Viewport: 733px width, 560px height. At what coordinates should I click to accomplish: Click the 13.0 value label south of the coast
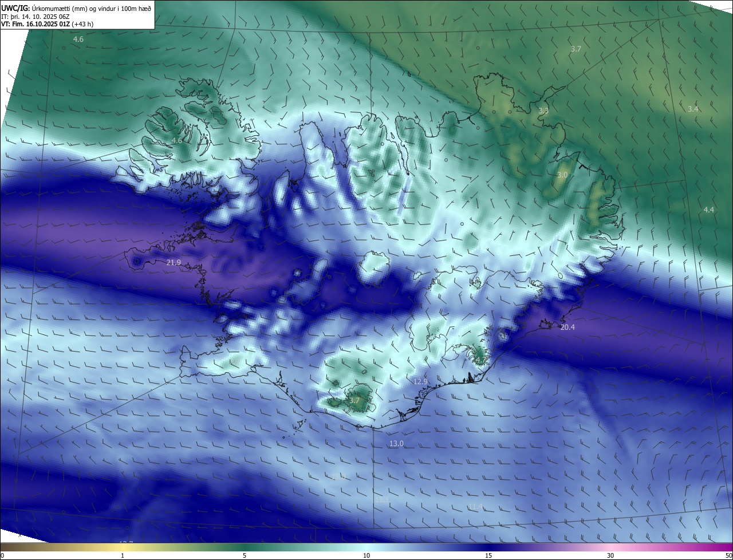click(396, 444)
